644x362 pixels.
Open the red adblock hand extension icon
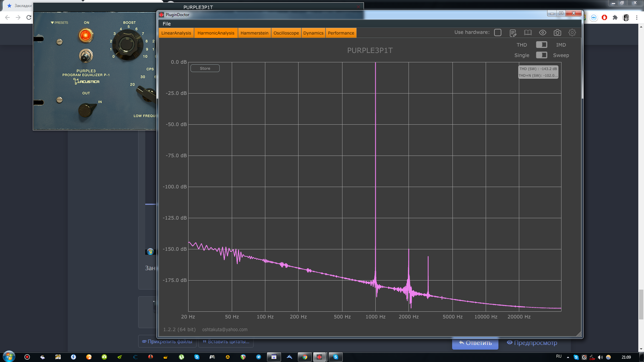point(604,17)
